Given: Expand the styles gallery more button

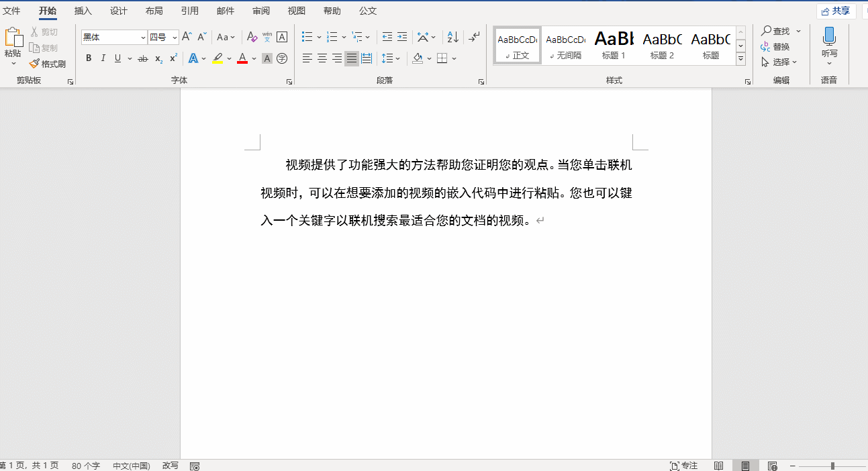Looking at the screenshot, I should [741, 59].
